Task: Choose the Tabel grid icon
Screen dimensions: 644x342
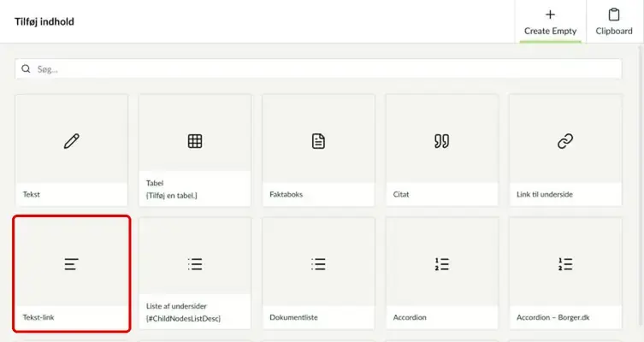Action: pyautogui.click(x=195, y=141)
